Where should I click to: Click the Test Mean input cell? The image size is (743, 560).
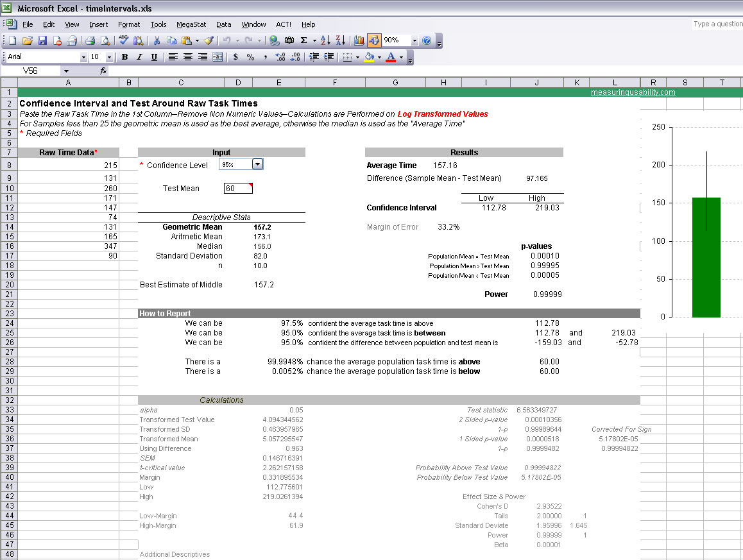[238, 189]
